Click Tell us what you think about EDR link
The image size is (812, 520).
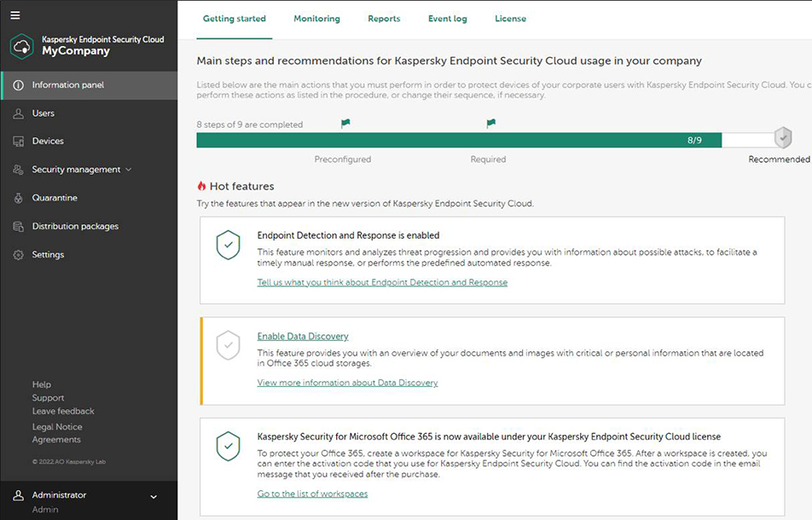coord(382,282)
